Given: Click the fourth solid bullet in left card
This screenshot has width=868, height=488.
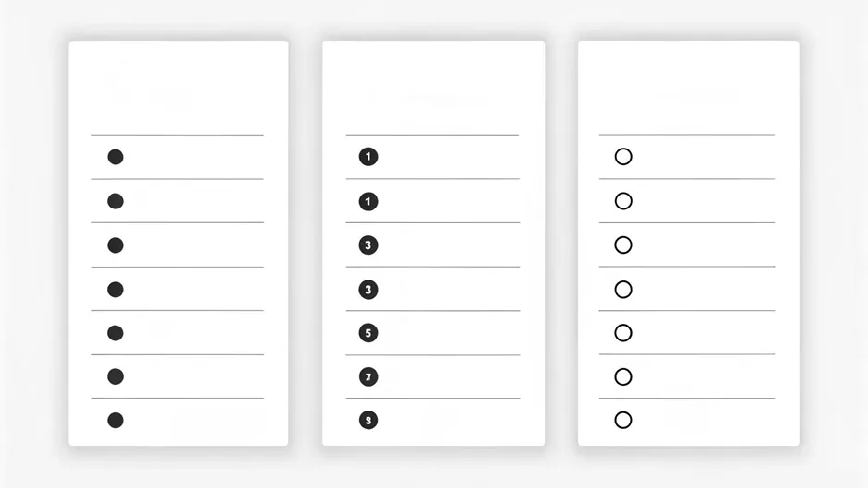Looking at the screenshot, I should 115,290.
